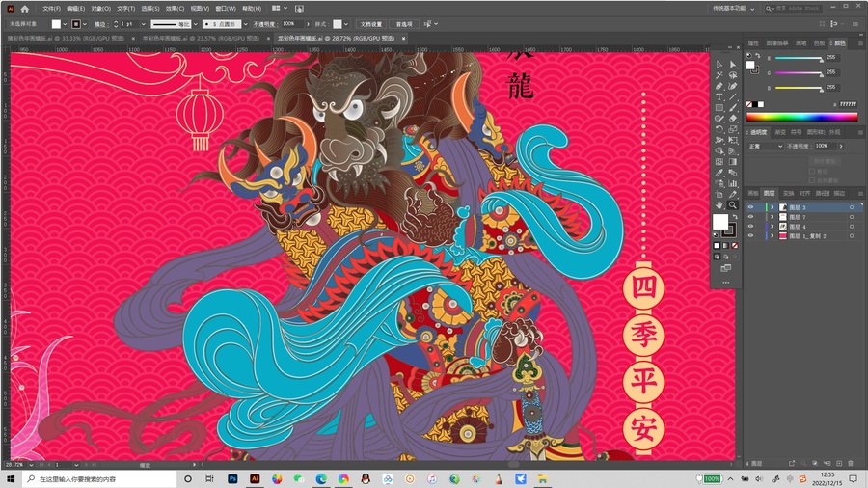Select the Mesh tool
The width and height of the screenshot is (868, 488).
pyautogui.click(x=719, y=162)
